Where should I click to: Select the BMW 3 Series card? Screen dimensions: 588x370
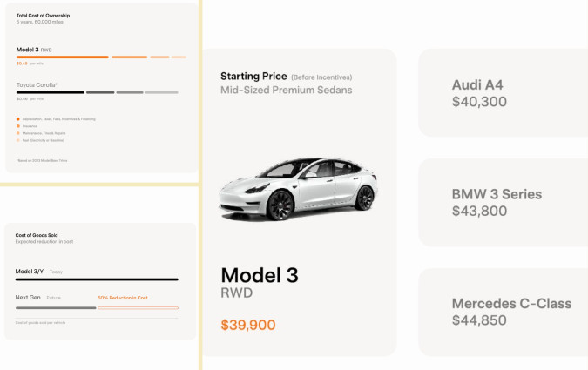click(503, 202)
